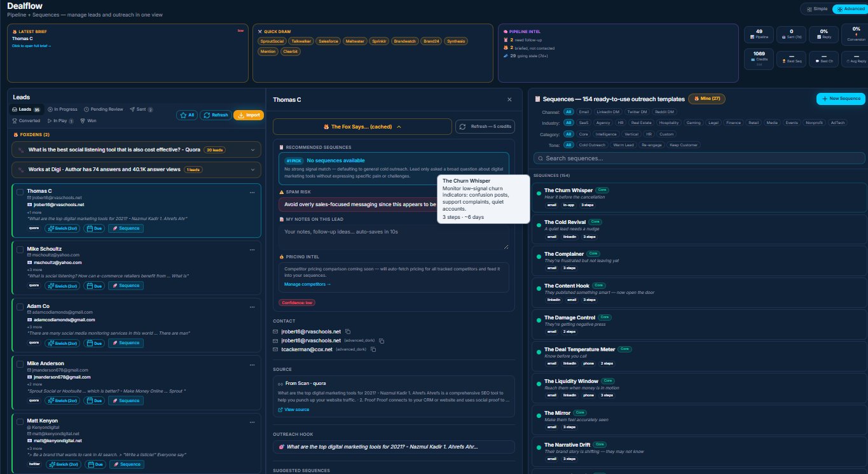Open the three-dot menu on Matt Kenyon
This screenshot has width=868, height=474.
tap(252, 421)
